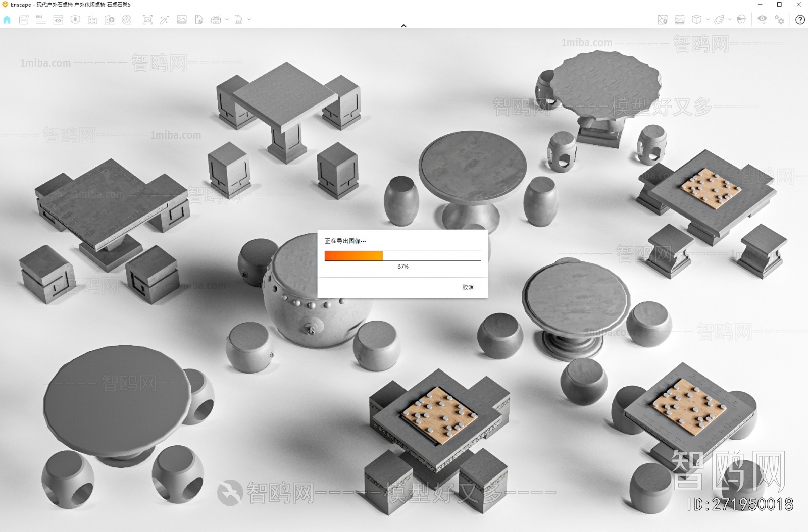Open the BIM information panel
This screenshot has width=808, height=532.
pos(40,20)
